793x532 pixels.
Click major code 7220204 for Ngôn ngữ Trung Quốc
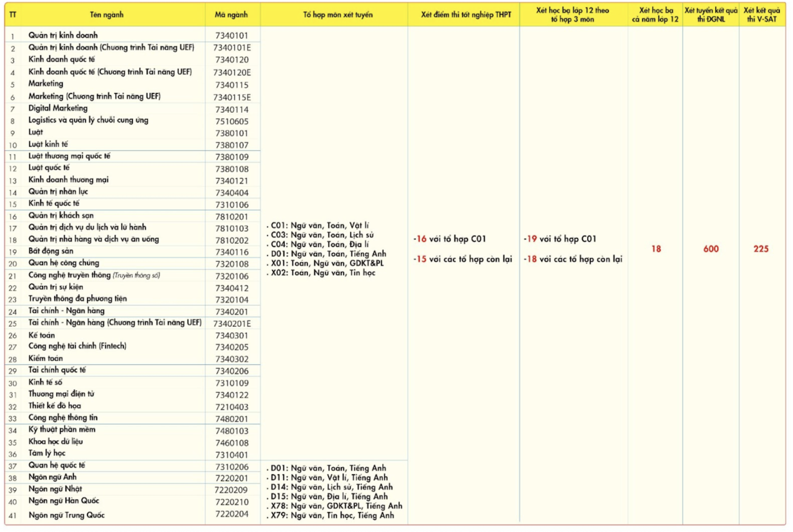(x=231, y=514)
